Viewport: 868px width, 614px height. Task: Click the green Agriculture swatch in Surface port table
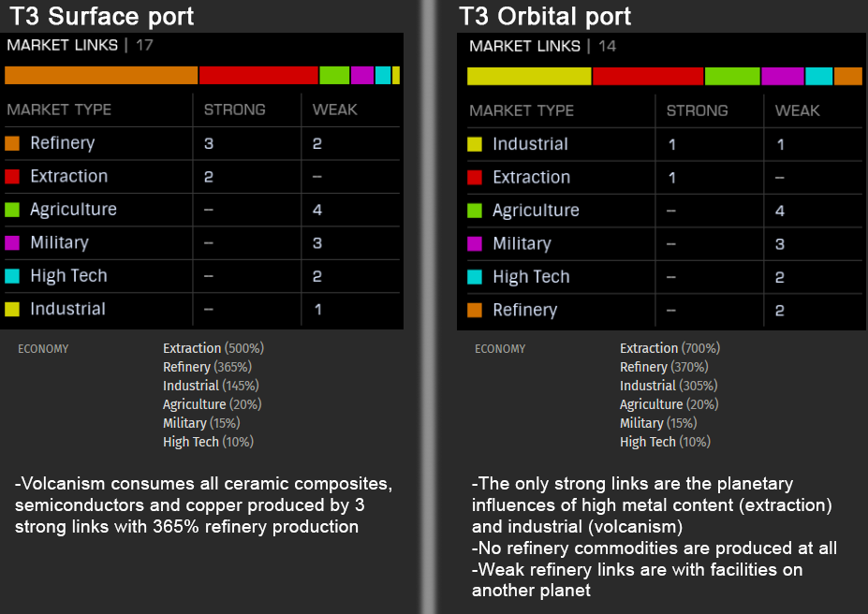coord(12,210)
